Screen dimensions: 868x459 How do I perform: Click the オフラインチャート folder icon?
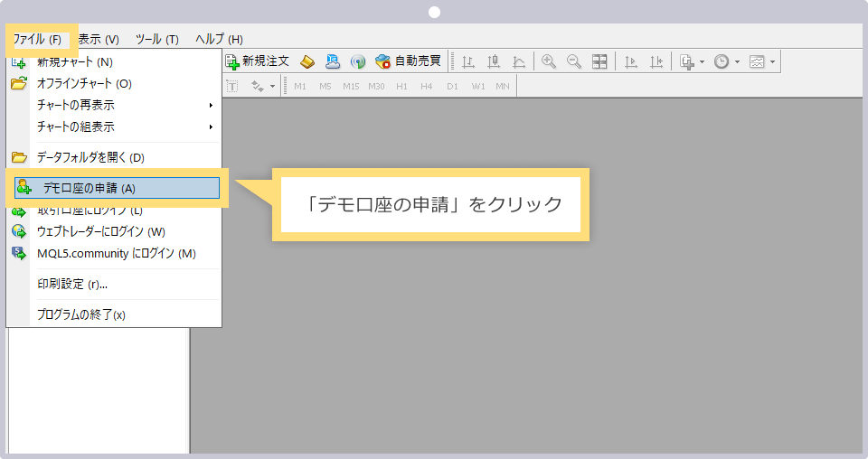19,83
